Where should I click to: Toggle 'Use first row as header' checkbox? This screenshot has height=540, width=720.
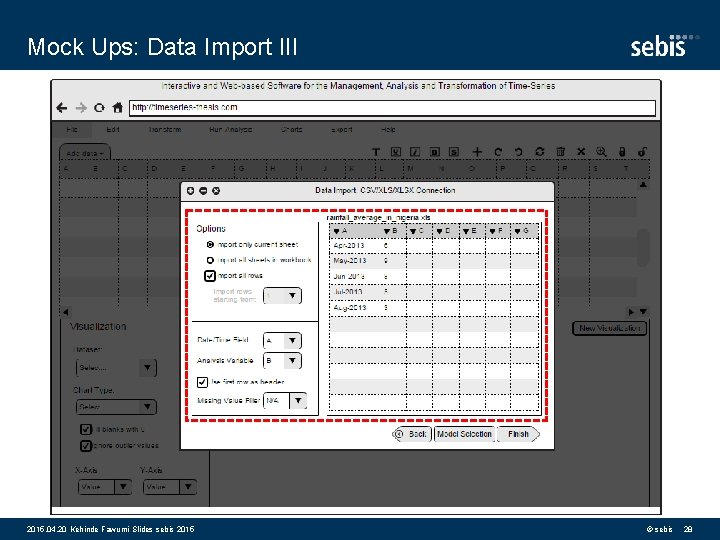pos(202,382)
